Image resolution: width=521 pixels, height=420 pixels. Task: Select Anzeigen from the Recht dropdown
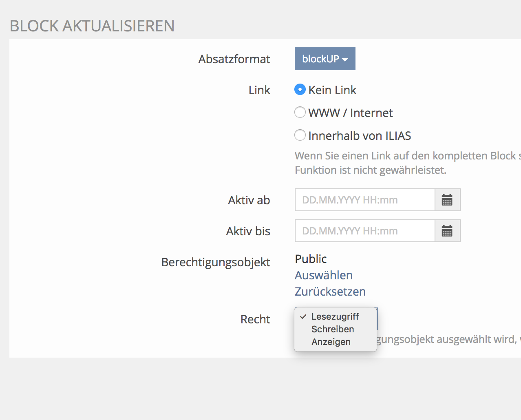point(331,342)
